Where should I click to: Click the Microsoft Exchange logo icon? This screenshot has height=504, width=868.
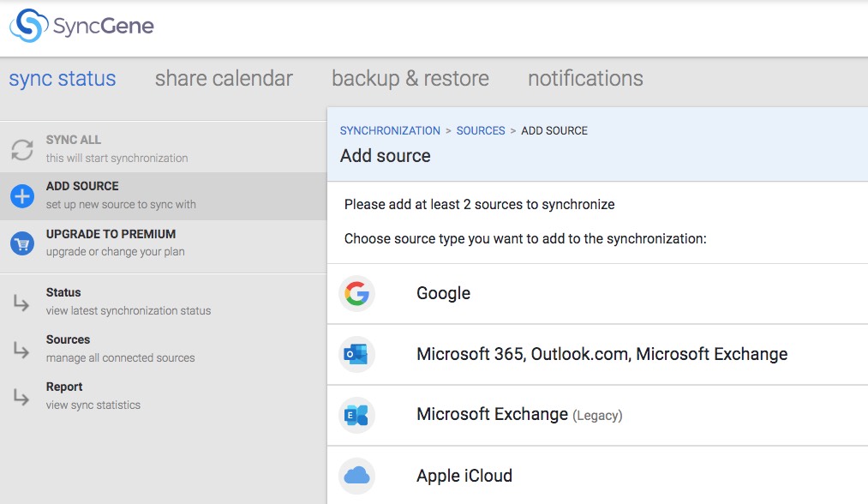click(356, 416)
